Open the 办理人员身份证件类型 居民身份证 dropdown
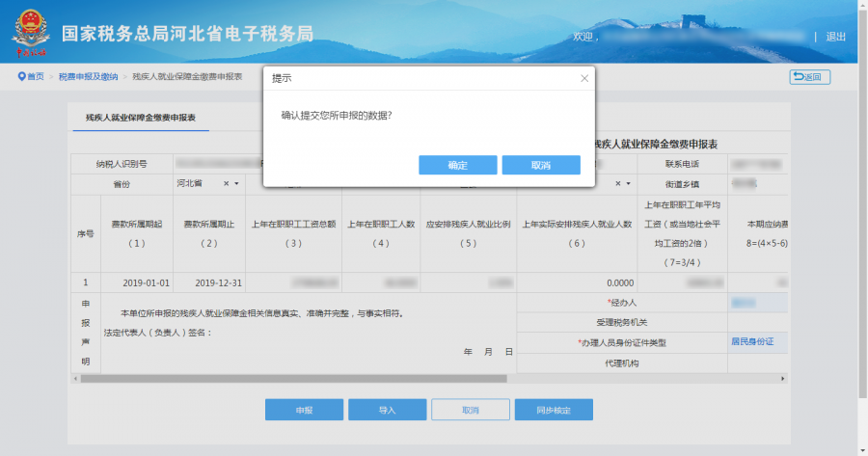Image resolution: width=868 pixels, height=456 pixels. pos(757,341)
